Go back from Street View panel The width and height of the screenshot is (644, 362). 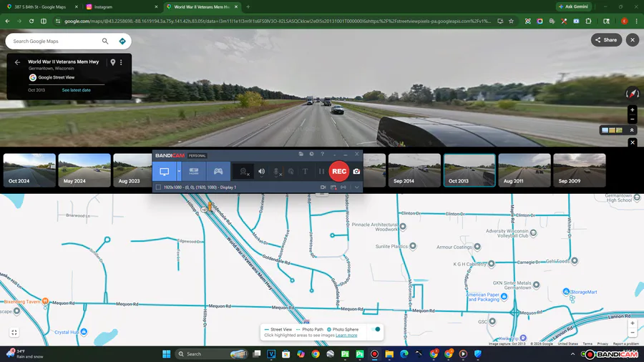(x=17, y=62)
